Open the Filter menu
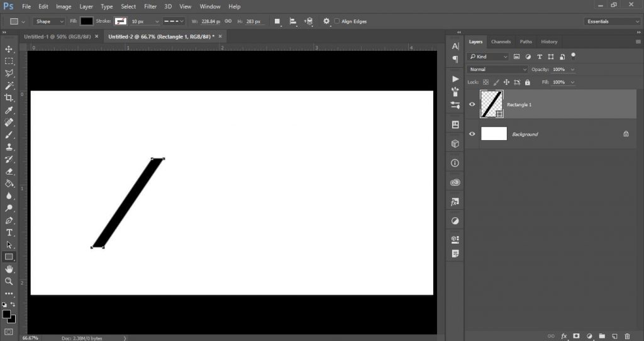This screenshot has height=341, width=644. click(x=150, y=6)
